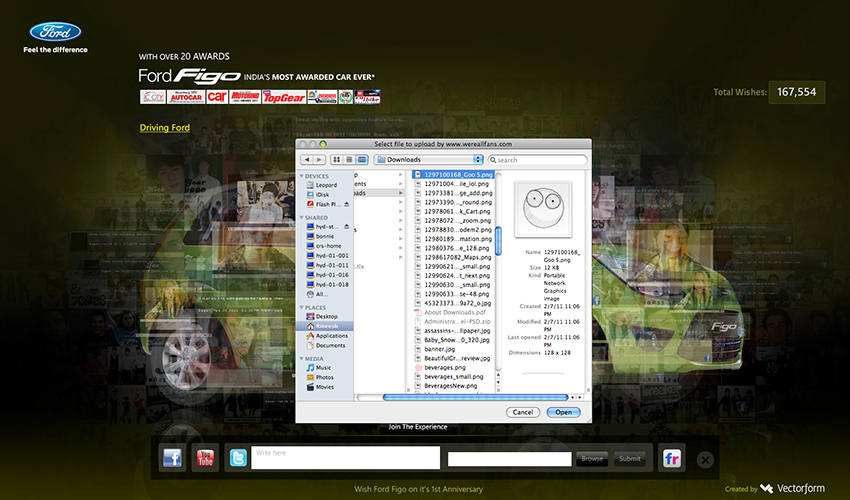This screenshot has height=500, width=850.
Task: Collapse the DEVICES sidebar section
Action: click(x=301, y=176)
